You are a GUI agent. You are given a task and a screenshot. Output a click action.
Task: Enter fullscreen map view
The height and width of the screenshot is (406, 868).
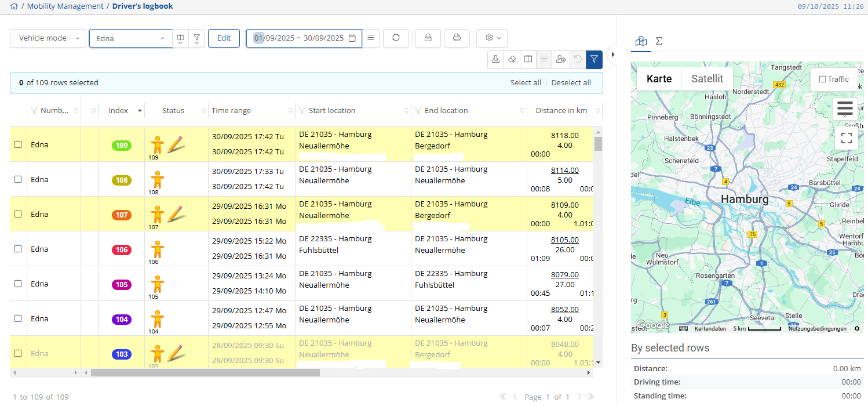pos(846,138)
